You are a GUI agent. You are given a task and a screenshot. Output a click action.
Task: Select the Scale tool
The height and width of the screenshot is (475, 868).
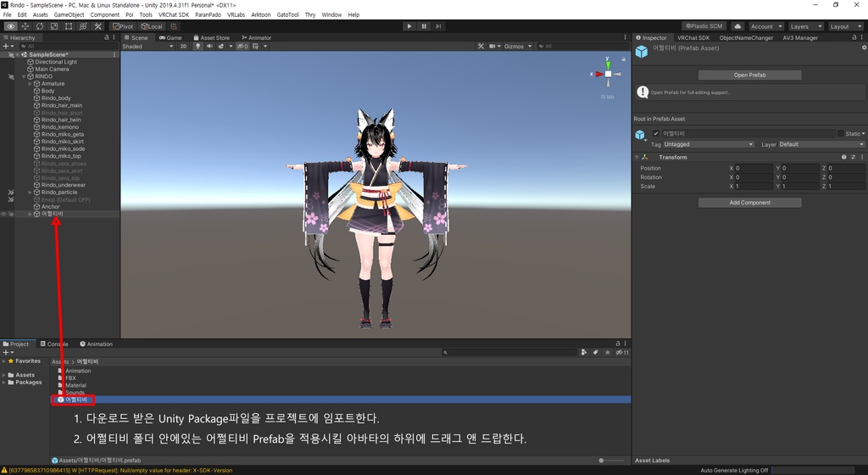[54, 26]
